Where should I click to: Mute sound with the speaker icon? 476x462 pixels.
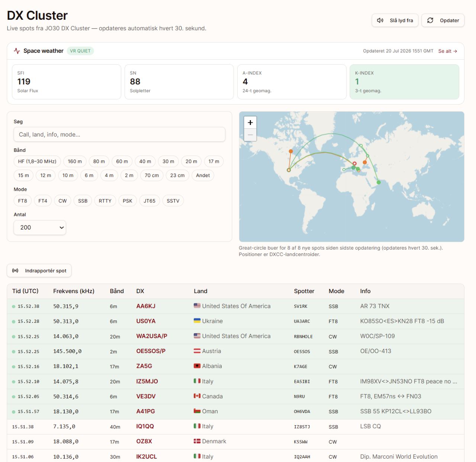coord(380,20)
